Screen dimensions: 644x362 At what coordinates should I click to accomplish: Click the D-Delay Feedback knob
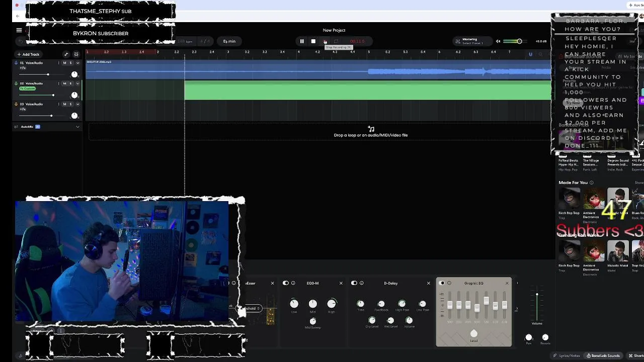(x=381, y=304)
